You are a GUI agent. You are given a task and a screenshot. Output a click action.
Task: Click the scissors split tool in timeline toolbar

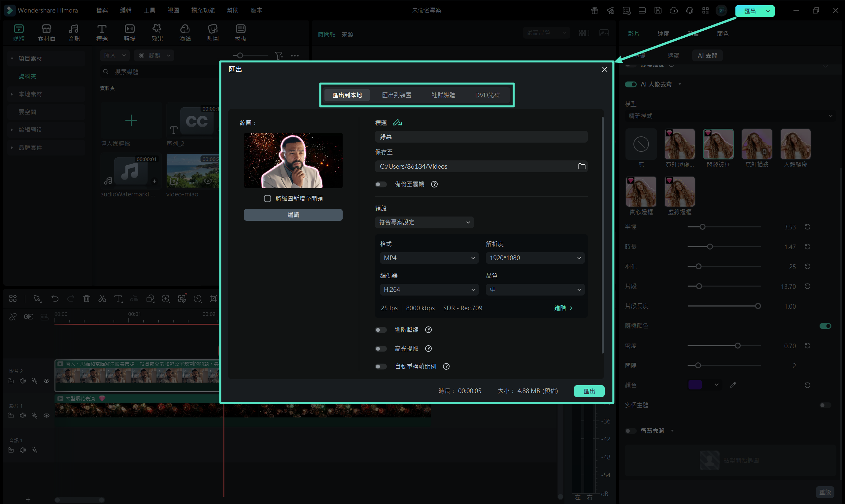click(x=102, y=298)
